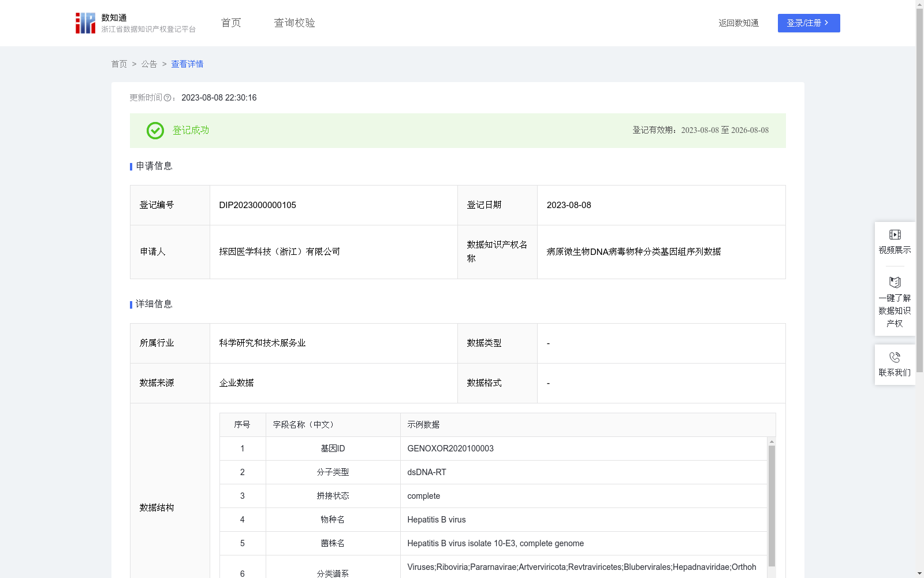Click the 数据结构 table scroll-up arrow
The image size is (924, 578).
(x=772, y=442)
